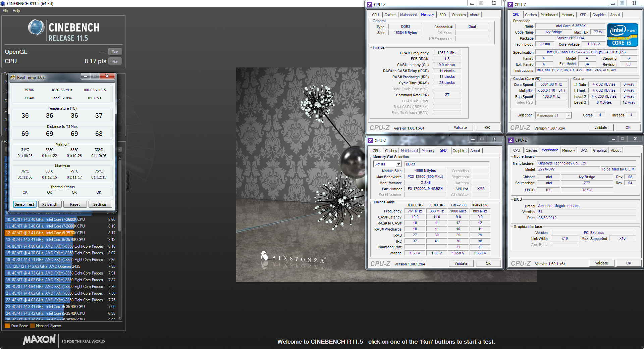The width and height of the screenshot is (644, 349).
Task: Click OK in the Memory CPU-Z window
Action: [487, 128]
